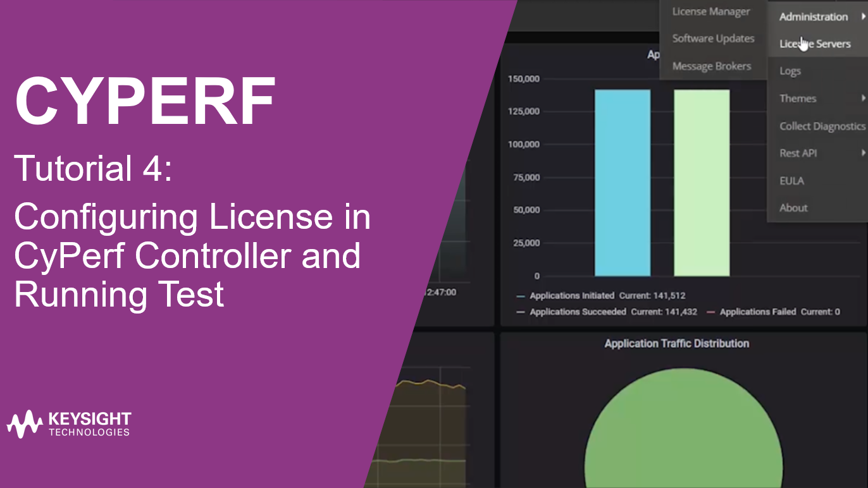Screen dimensions: 868x488
Task: Open the Rest API submenu
Action: (817, 154)
